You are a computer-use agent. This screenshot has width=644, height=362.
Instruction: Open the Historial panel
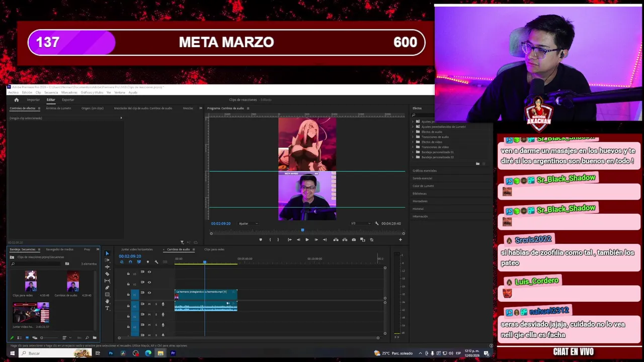[x=418, y=209]
